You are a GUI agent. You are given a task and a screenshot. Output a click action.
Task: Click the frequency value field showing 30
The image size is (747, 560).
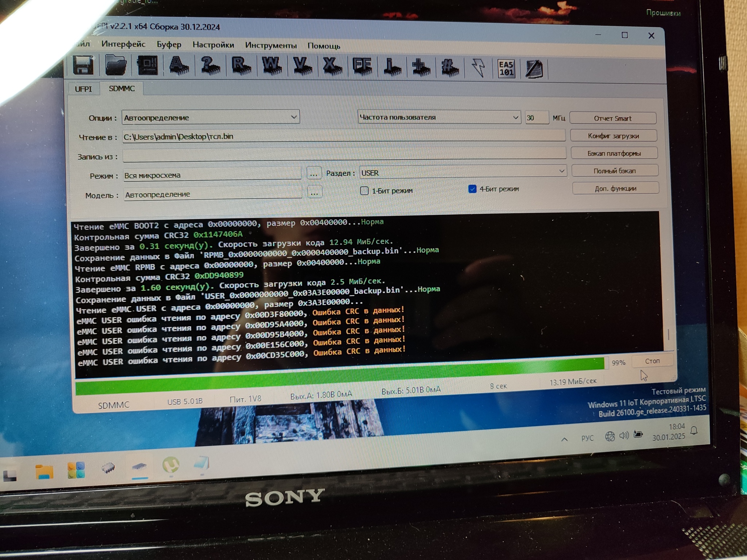[537, 118]
